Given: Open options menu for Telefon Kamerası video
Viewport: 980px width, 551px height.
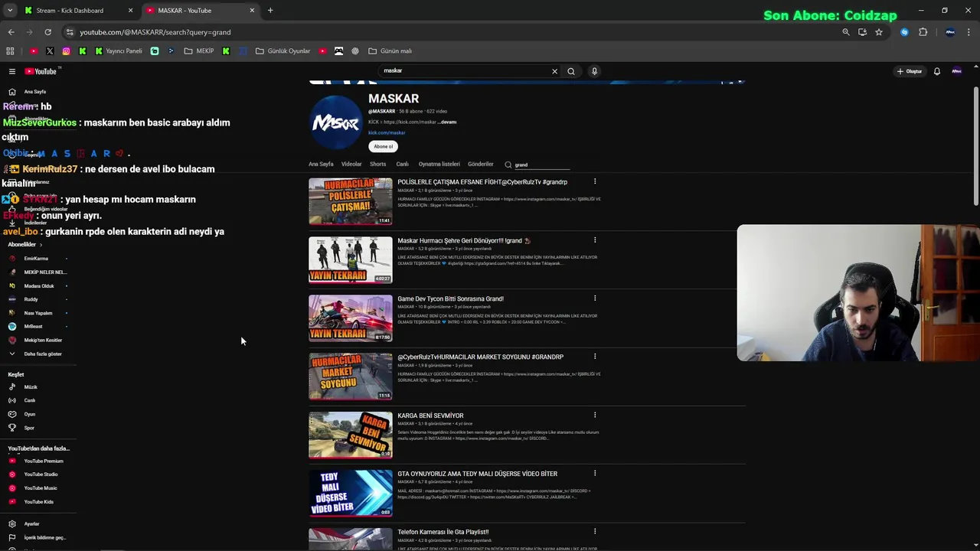Looking at the screenshot, I should [x=595, y=532].
